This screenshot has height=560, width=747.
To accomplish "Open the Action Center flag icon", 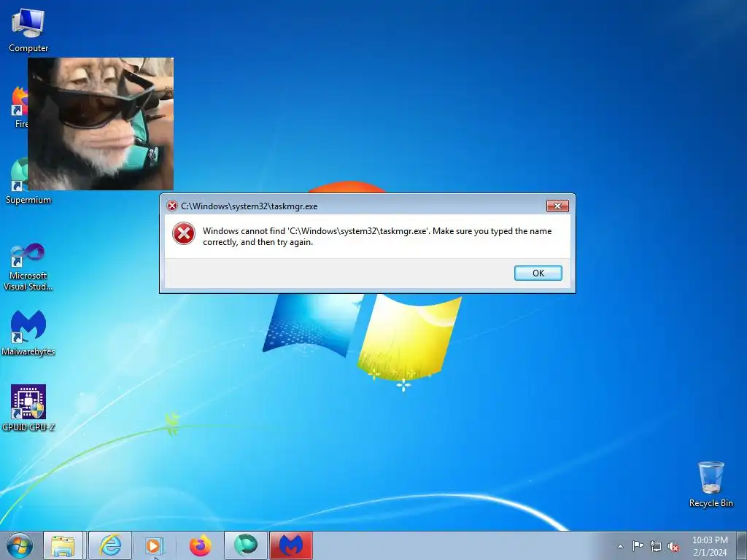I will pos(638,546).
